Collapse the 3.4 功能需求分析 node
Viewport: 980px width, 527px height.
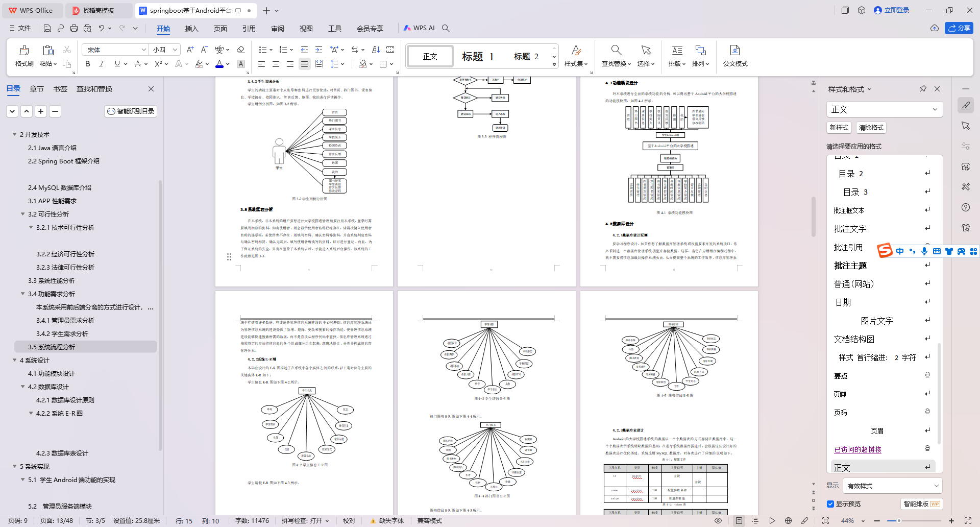[x=22, y=294]
